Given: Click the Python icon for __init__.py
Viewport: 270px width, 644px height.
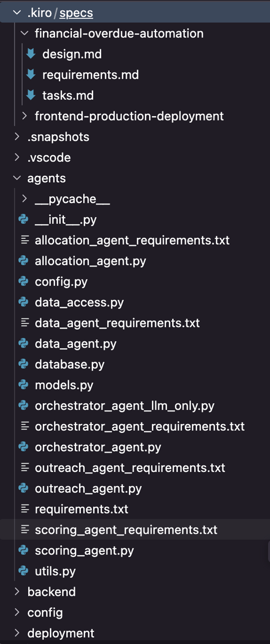Looking at the screenshot, I should [23, 220].
